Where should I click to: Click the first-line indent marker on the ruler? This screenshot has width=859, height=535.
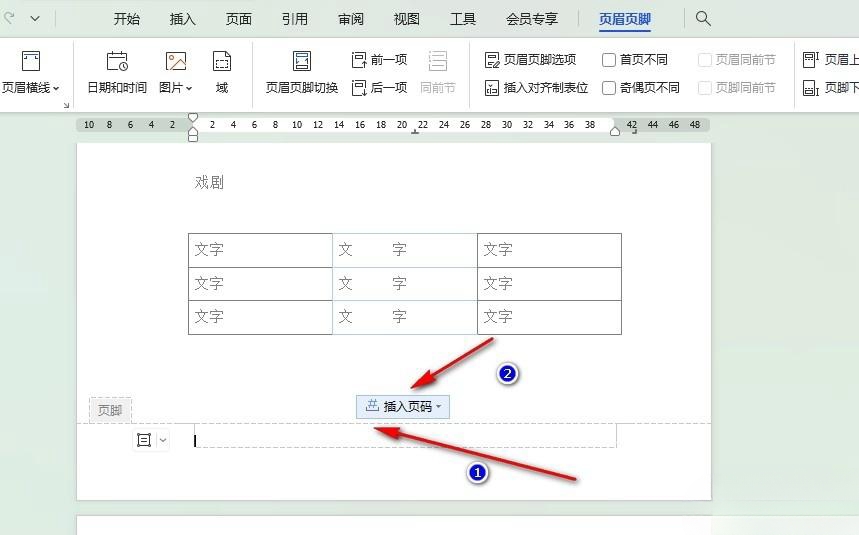point(193,117)
